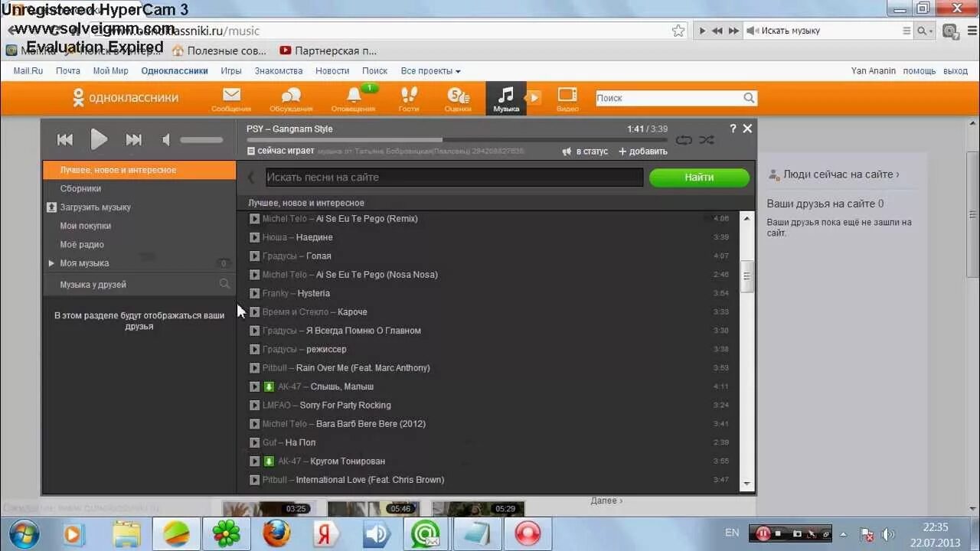Open the Партнерская п... bookmark
This screenshot has width=980, height=551.
(328, 51)
